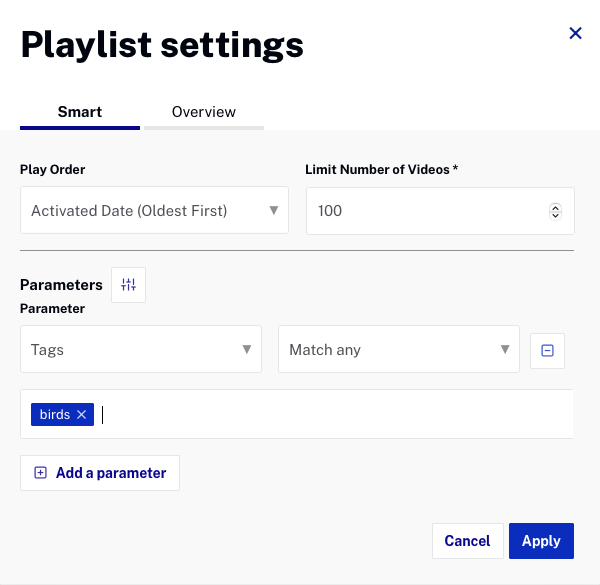This screenshot has height=585, width=600.
Task: Expand the Match any dropdown
Action: (x=399, y=350)
